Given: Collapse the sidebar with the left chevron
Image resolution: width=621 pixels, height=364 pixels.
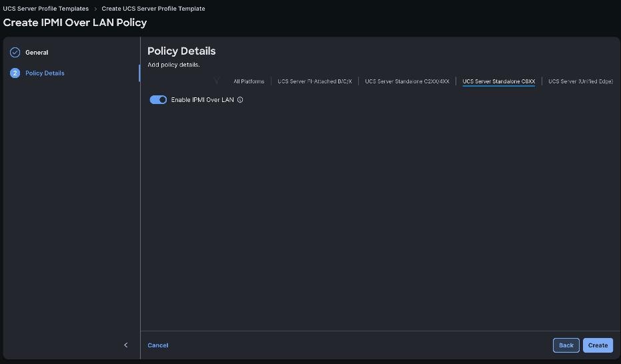Looking at the screenshot, I should coord(126,345).
